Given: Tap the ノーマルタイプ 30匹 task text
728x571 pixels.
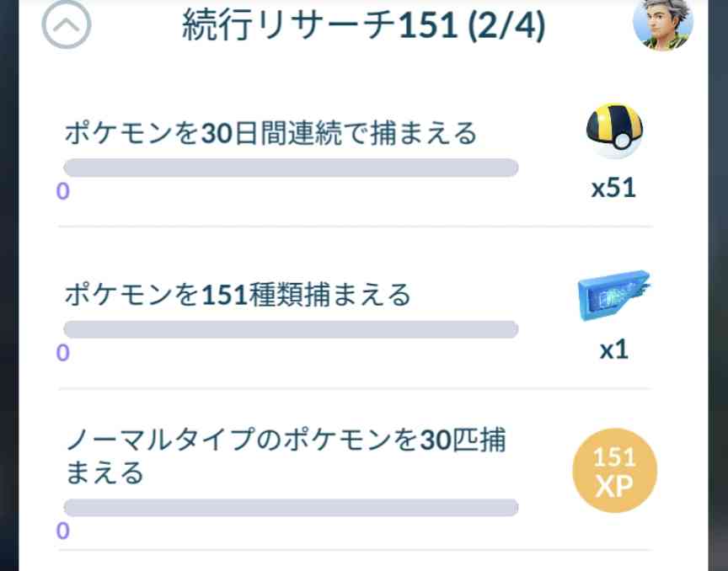Looking at the screenshot, I should point(286,456).
